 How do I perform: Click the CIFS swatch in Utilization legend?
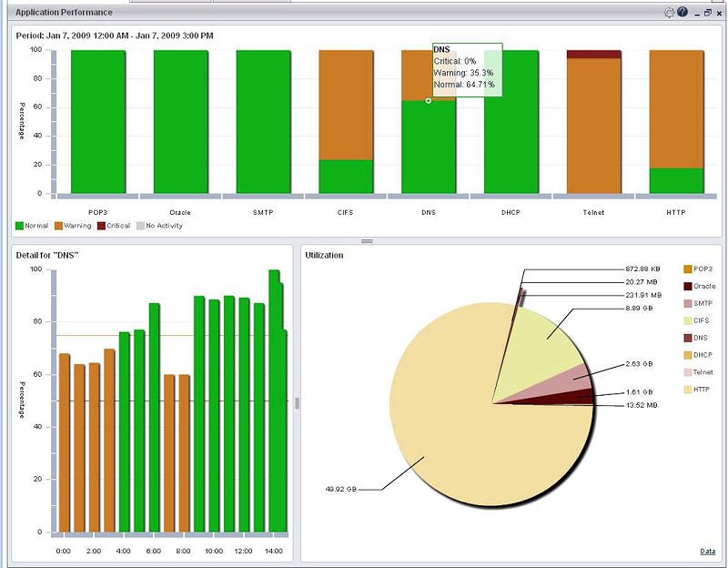688,320
